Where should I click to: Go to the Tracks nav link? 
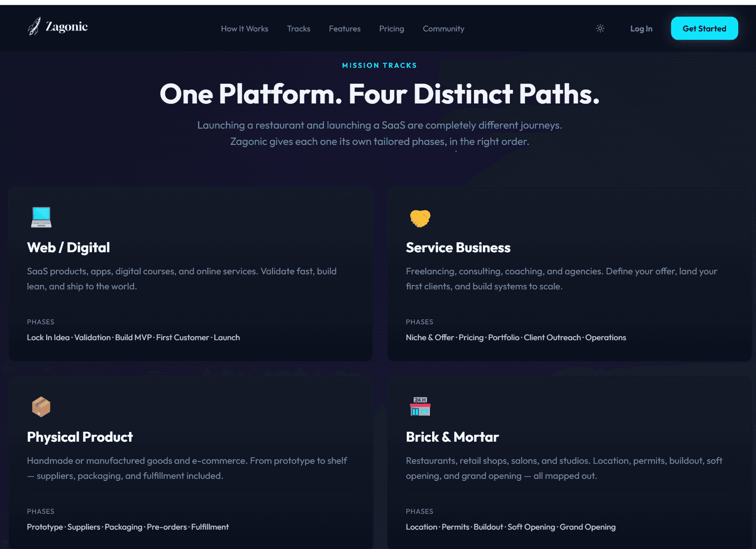[298, 29]
